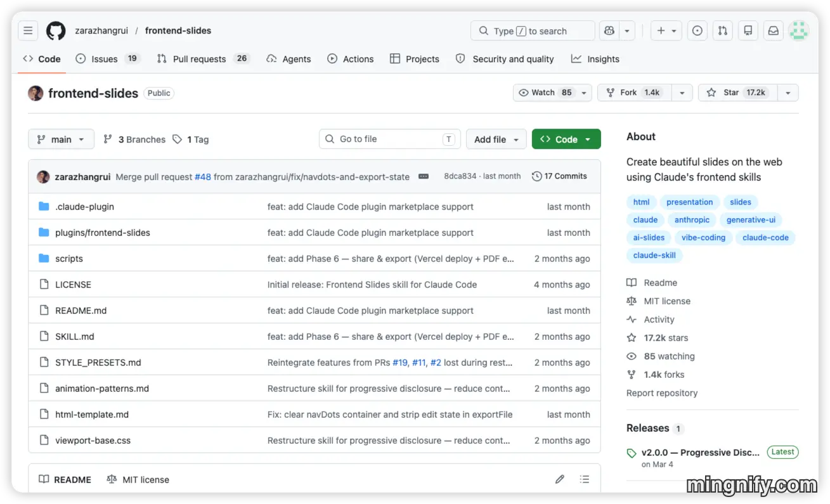Click the repository owner avatar beside frontend-slides
The height and width of the screenshot is (504, 830).
(36, 93)
